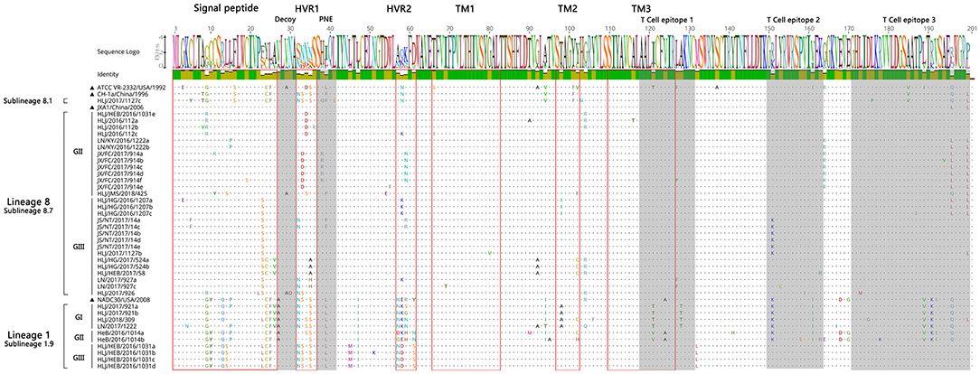Select sequence name LN/2017/1222

[115, 325]
